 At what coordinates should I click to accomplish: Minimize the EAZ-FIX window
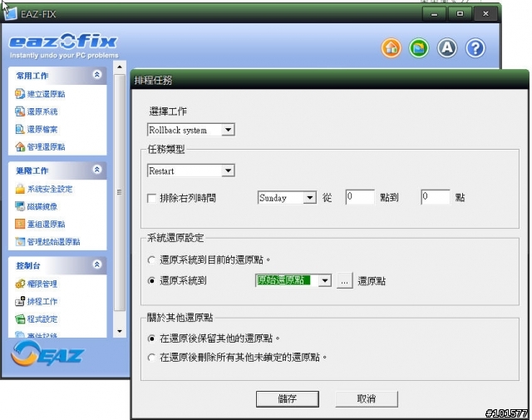(434, 14)
